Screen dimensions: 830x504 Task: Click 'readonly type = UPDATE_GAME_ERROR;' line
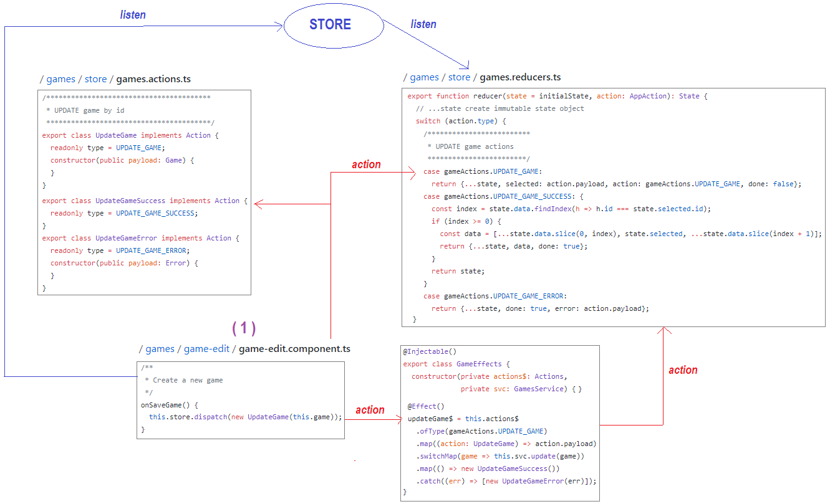pos(120,250)
